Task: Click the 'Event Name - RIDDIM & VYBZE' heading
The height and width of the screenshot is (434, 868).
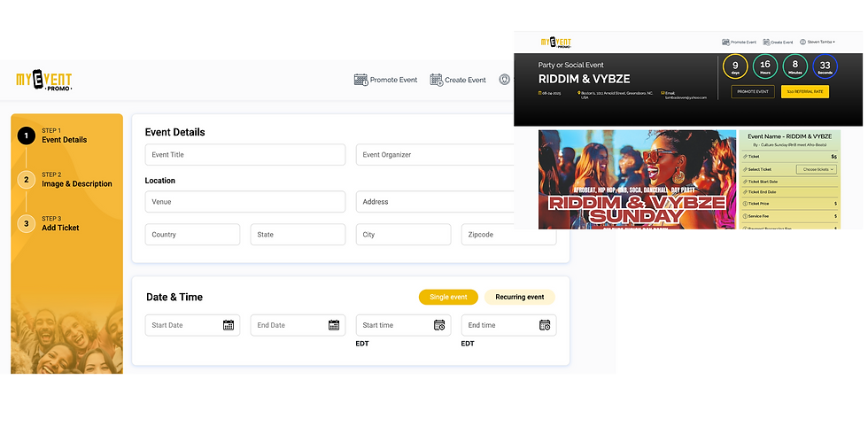Action: tap(789, 136)
